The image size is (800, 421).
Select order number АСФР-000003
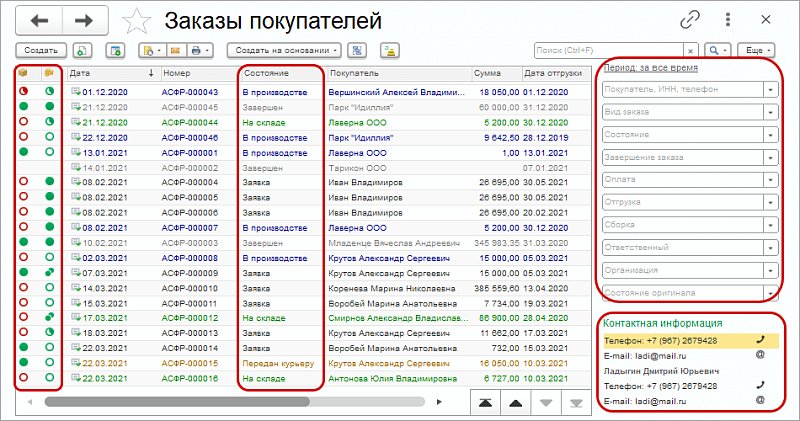(x=190, y=243)
